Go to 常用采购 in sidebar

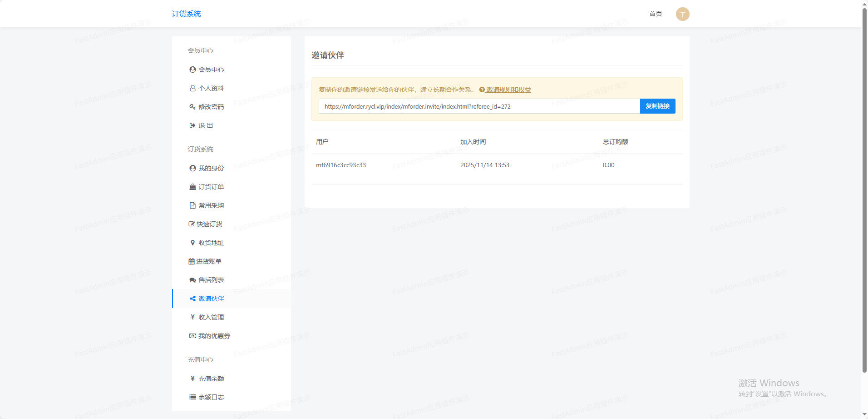(x=211, y=205)
